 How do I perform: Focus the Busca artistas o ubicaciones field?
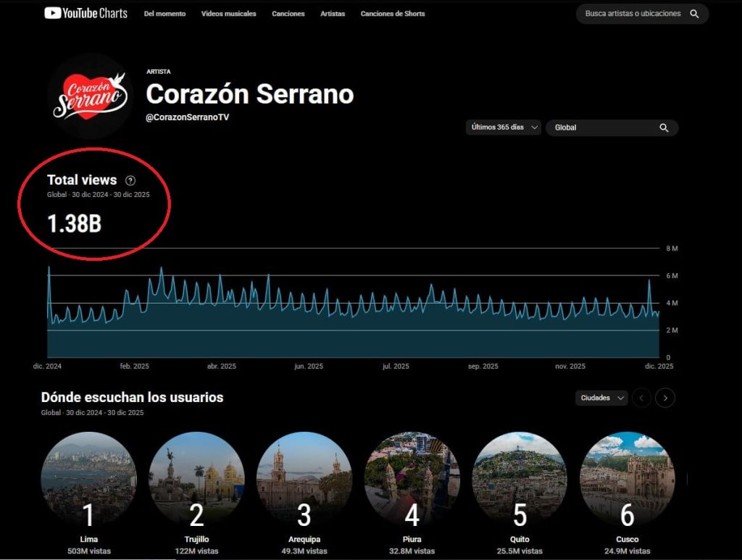click(x=633, y=14)
